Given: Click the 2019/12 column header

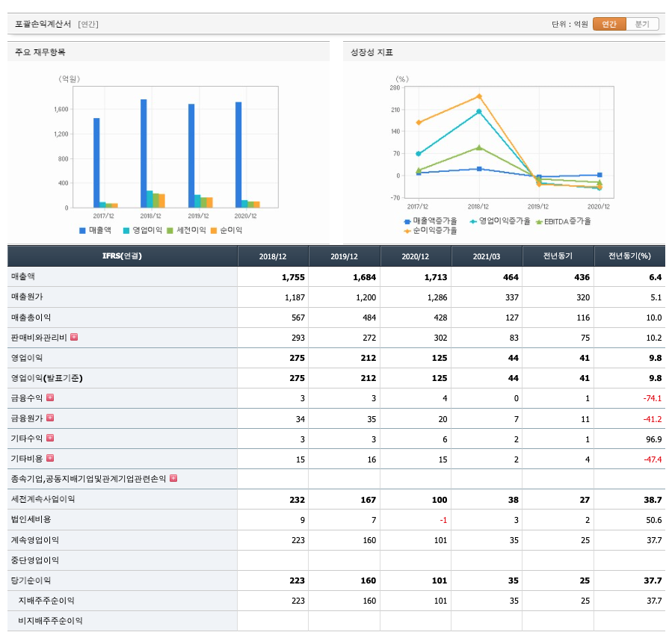Looking at the screenshot, I should [x=344, y=256].
